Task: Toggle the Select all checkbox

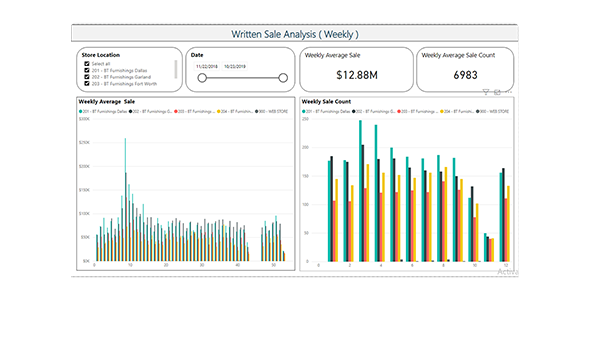Action: point(87,64)
